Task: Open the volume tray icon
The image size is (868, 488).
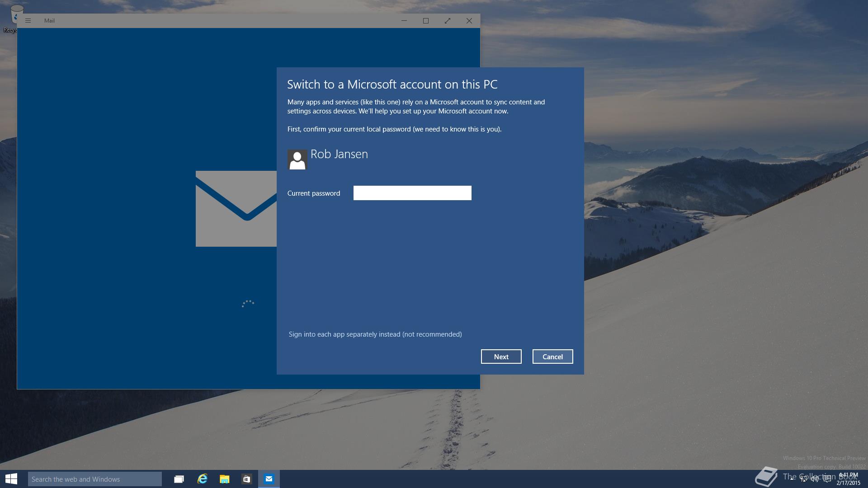Action: pyautogui.click(x=815, y=479)
